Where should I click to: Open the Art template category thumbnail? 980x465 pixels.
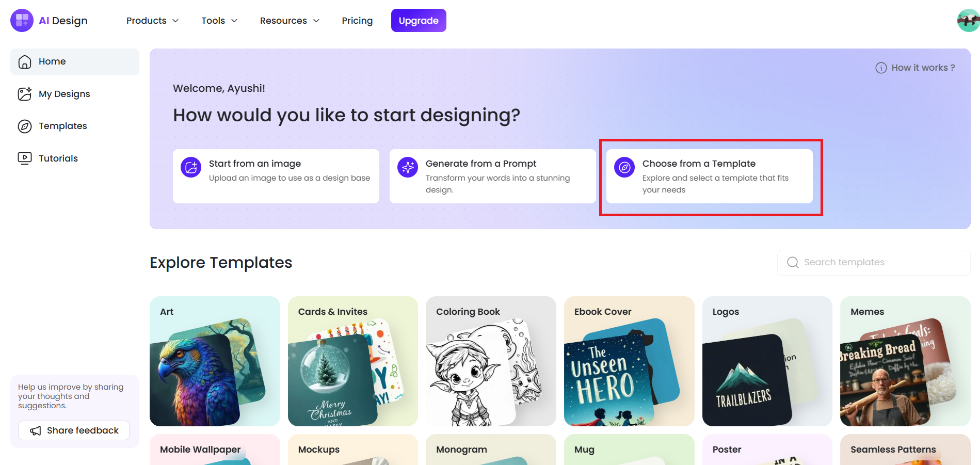[215, 361]
